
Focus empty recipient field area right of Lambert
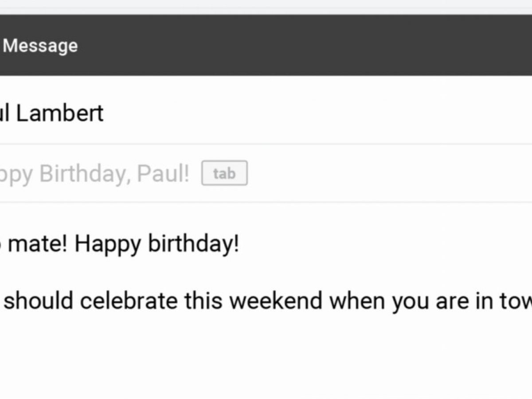point(310,113)
